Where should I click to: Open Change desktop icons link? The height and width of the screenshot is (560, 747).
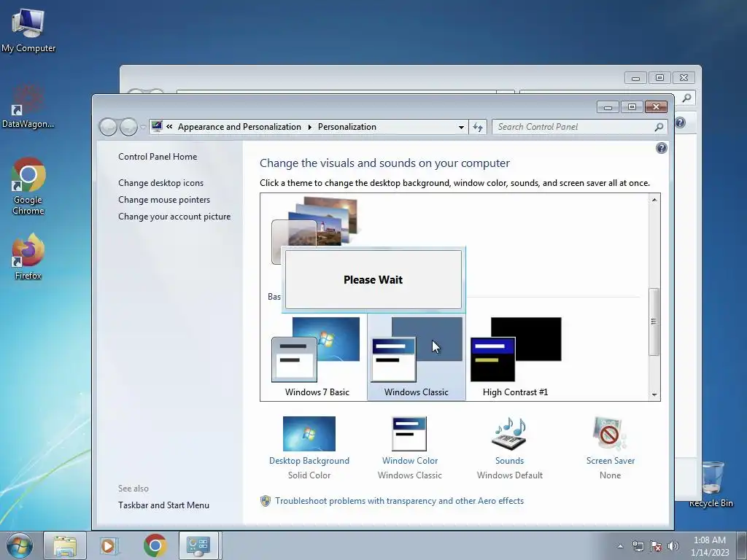click(x=160, y=183)
